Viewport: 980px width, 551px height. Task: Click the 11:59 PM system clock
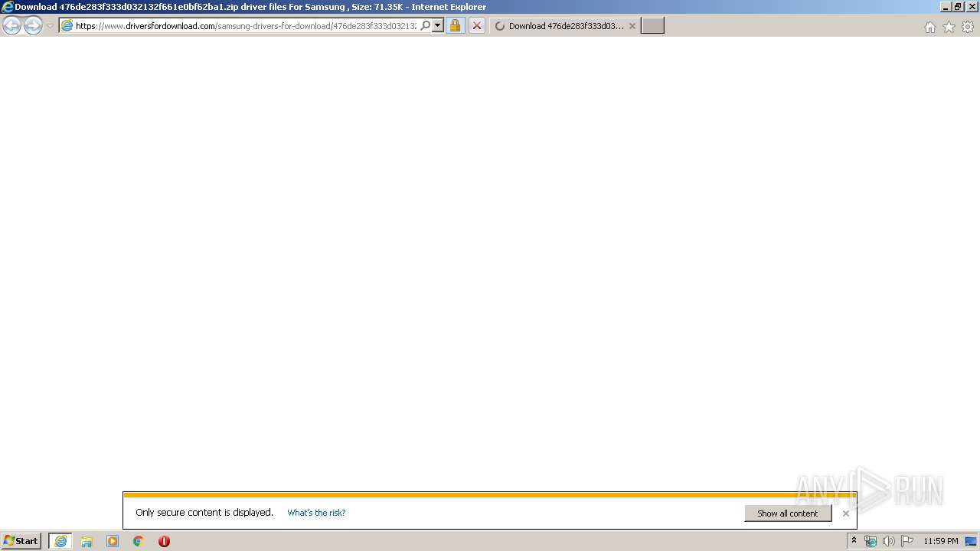[x=940, y=541]
